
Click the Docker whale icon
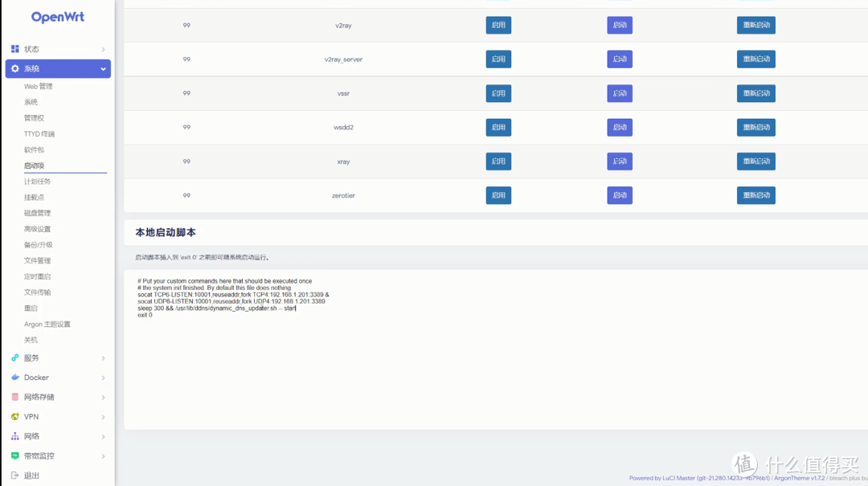coord(15,378)
